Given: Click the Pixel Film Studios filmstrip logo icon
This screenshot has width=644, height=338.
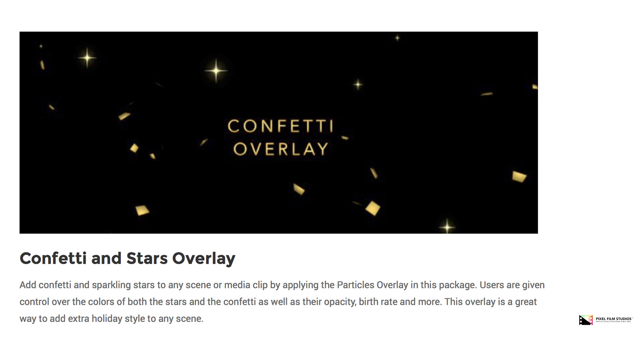Looking at the screenshot, I should coord(585,320).
